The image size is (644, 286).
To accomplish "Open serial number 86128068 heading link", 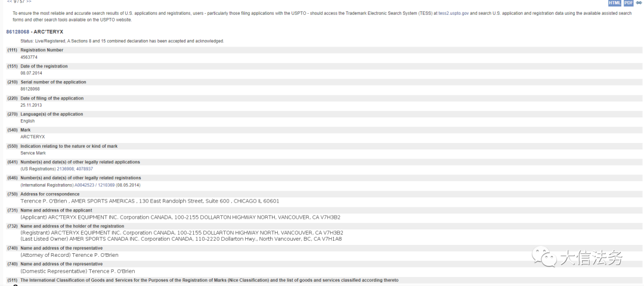I will pyautogui.click(x=18, y=32).
